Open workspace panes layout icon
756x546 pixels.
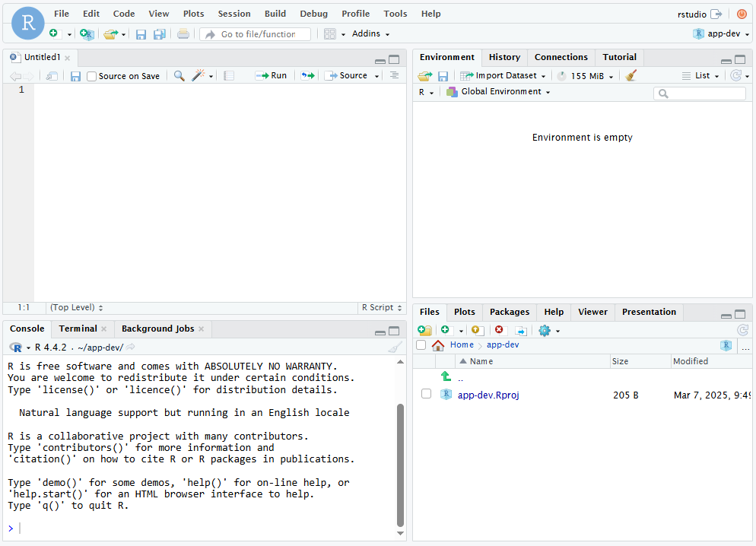330,33
